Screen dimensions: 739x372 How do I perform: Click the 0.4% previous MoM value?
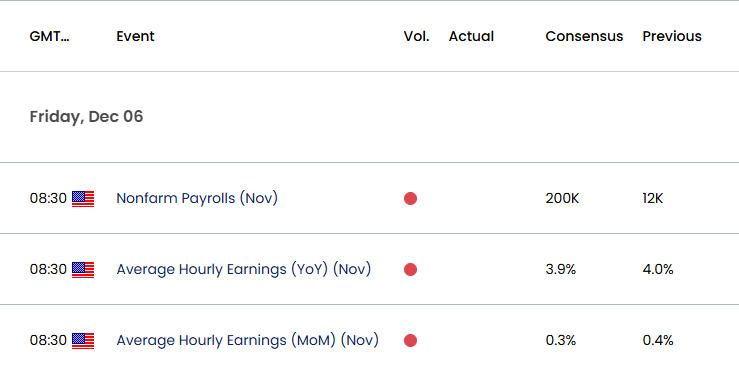pyautogui.click(x=658, y=340)
